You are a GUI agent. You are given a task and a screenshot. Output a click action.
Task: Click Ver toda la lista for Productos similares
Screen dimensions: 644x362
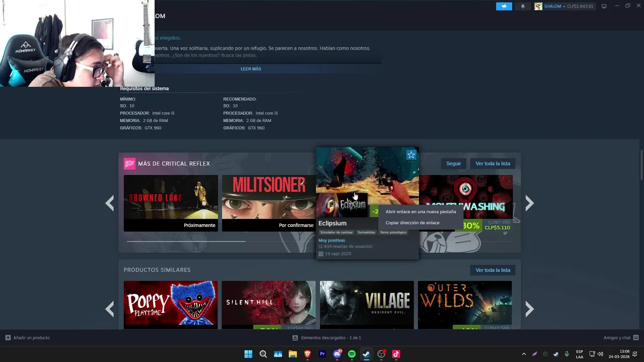coord(493,270)
